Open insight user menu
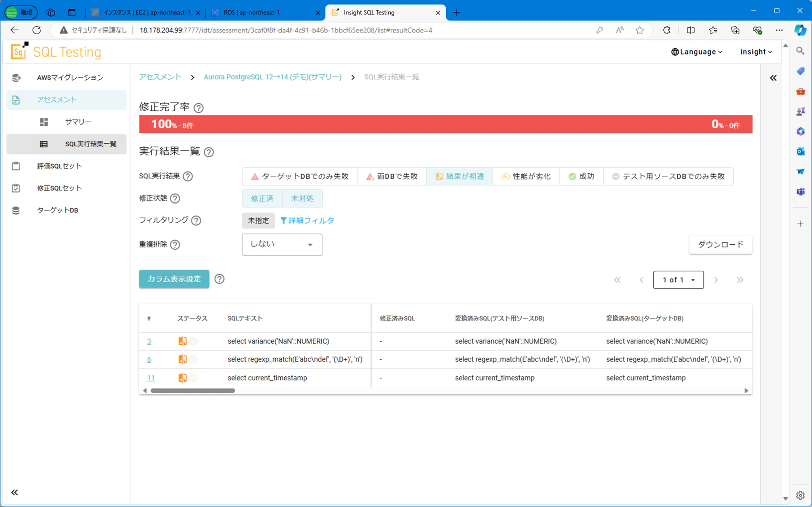812x507 pixels. tap(756, 52)
